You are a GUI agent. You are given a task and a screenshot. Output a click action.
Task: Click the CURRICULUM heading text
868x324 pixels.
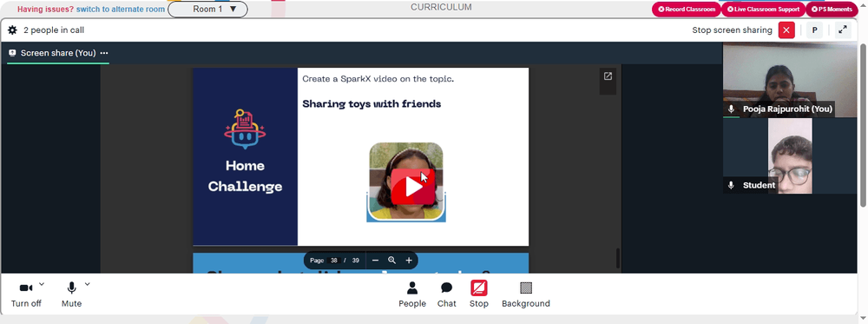pos(441,7)
